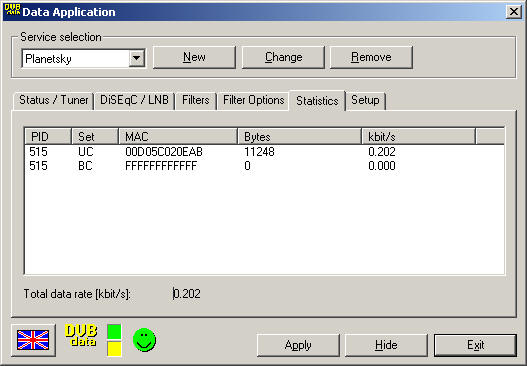
Task: Click the total data rate value field
Action: click(x=187, y=294)
